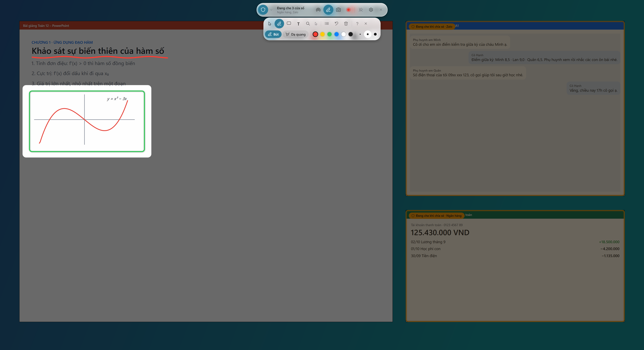Toggle the broadcast signal icon

coord(318,10)
